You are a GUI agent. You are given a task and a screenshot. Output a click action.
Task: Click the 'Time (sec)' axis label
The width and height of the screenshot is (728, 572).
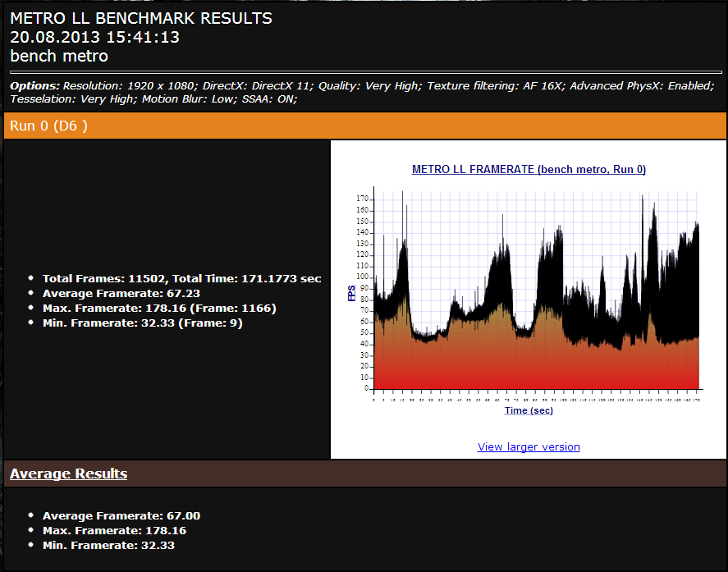529,410
